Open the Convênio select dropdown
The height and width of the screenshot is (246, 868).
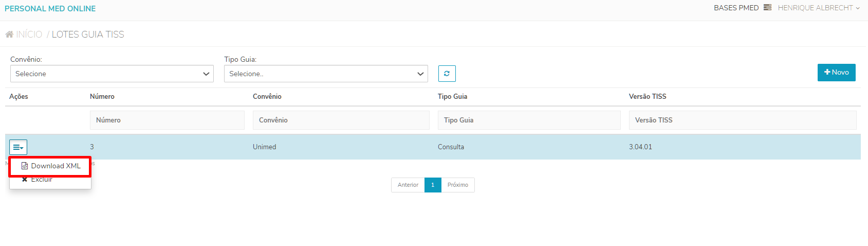tap(112, 74)
